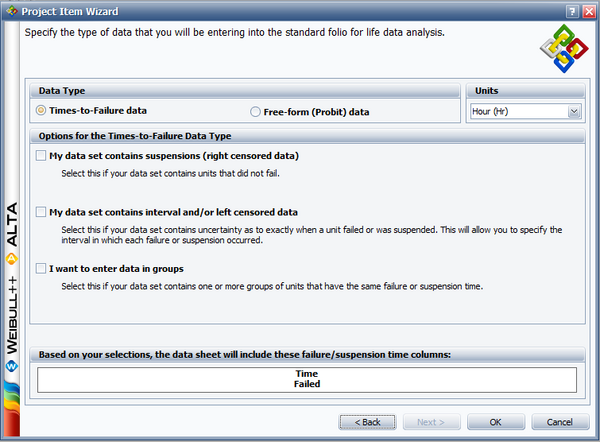This screenshot has width=600, height=442.
Task: Click the blue Weibull++ W icon in sidebar
Action: [x=11, y=366]
